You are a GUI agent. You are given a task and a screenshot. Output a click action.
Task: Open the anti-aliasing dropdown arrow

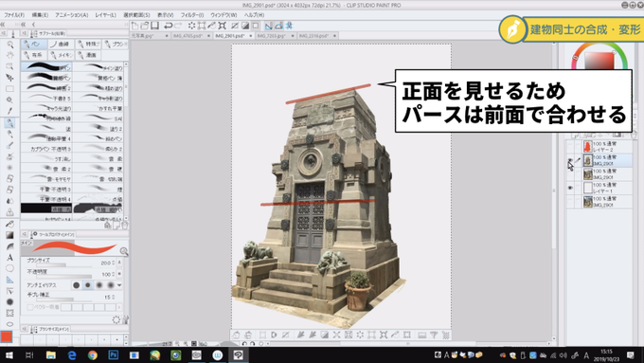coord(119,285)
